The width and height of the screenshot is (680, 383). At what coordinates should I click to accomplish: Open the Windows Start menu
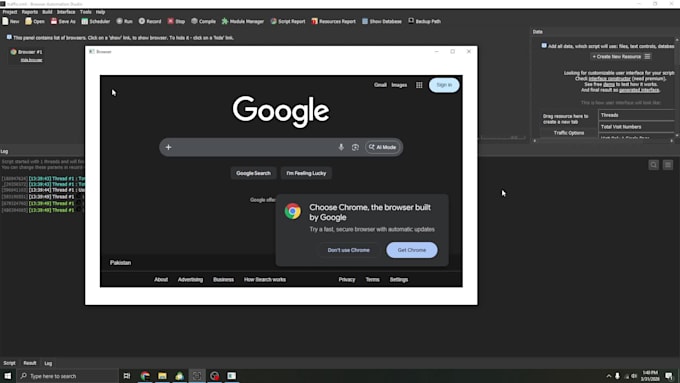point(8,376)
